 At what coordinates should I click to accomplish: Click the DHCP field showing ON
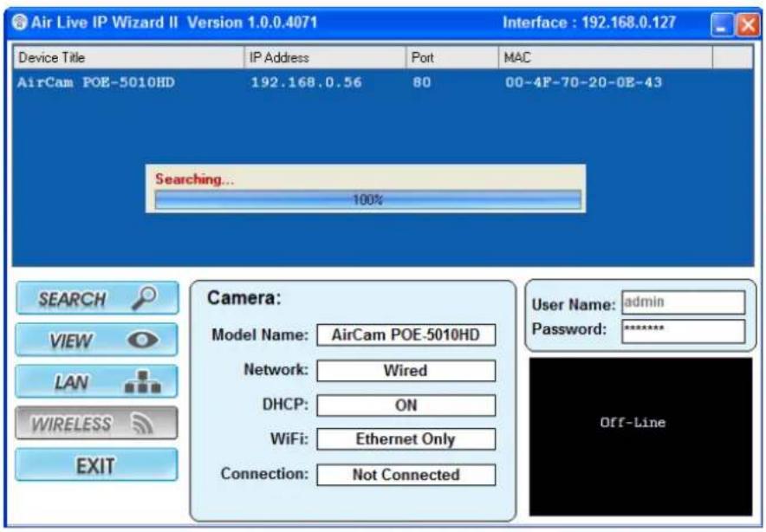[x=406, y=405]
